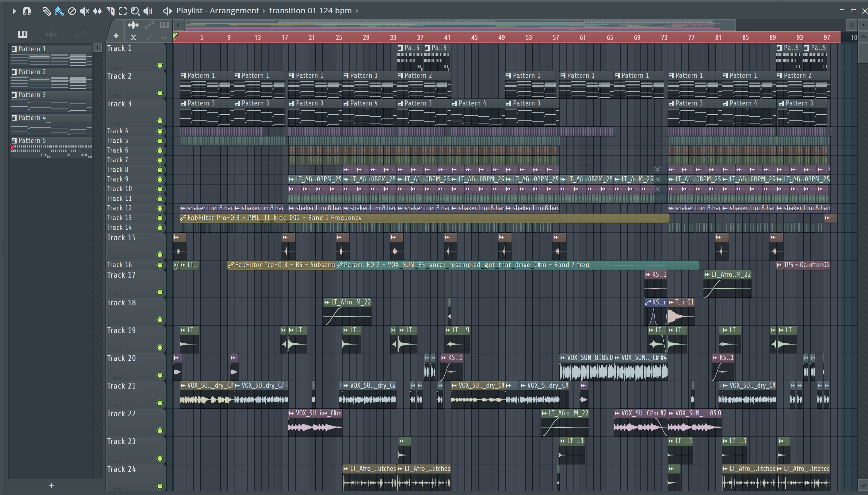
Task: Disable Track 9 using its mute LED
Action: (160, 179)
